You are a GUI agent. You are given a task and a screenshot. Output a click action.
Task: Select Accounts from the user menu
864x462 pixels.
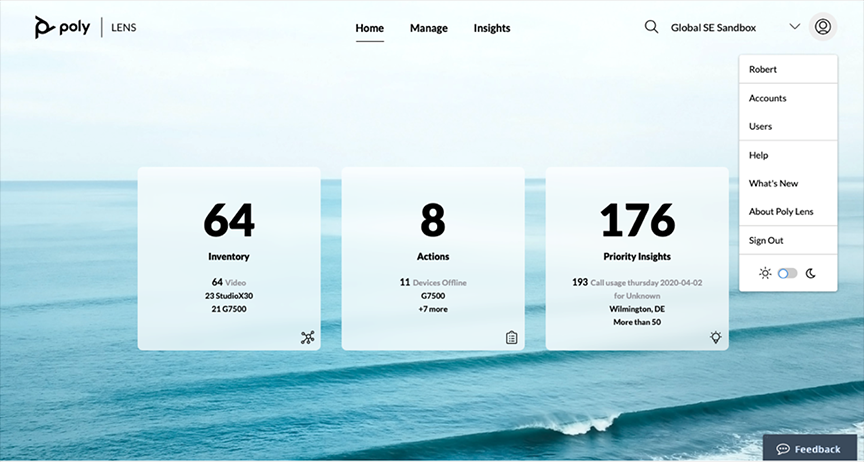[768, 98]
